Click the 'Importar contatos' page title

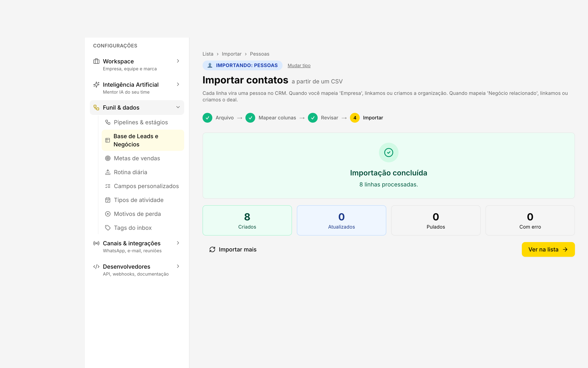[245, 80]
